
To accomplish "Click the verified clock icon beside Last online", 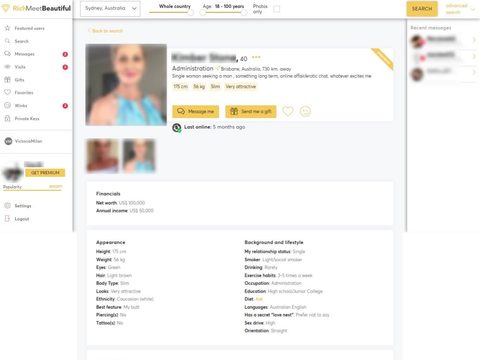I will [177, 128].
